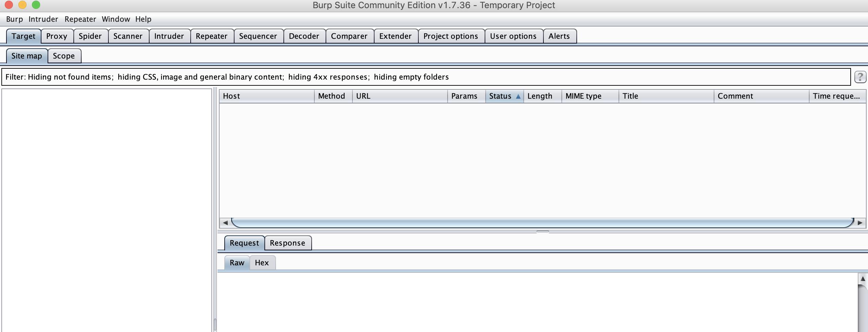Switch to the Hex view tab

coord(262,263)
